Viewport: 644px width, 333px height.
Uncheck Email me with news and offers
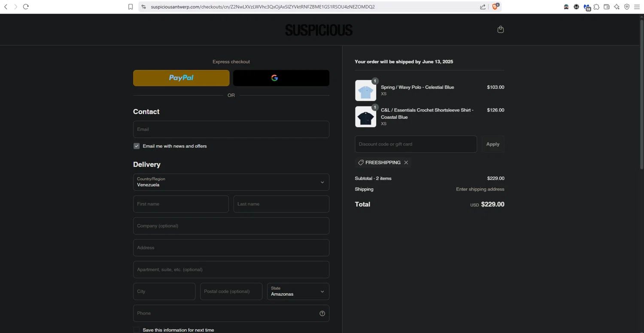click(137, 146)
